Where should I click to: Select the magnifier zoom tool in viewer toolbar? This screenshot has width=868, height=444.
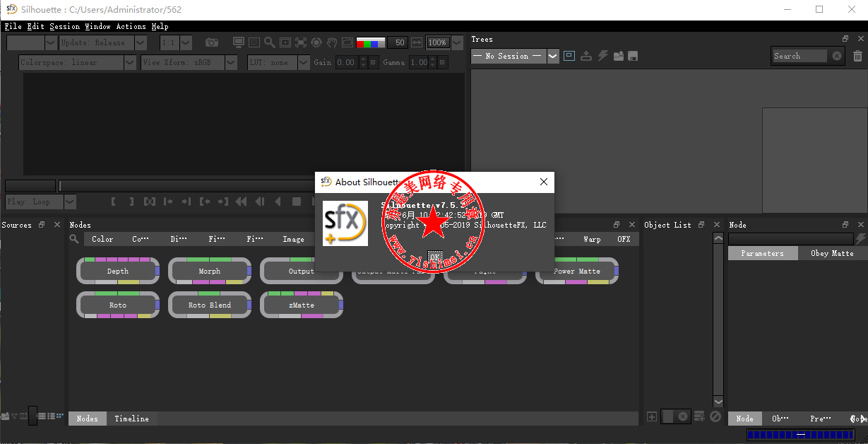269,42
